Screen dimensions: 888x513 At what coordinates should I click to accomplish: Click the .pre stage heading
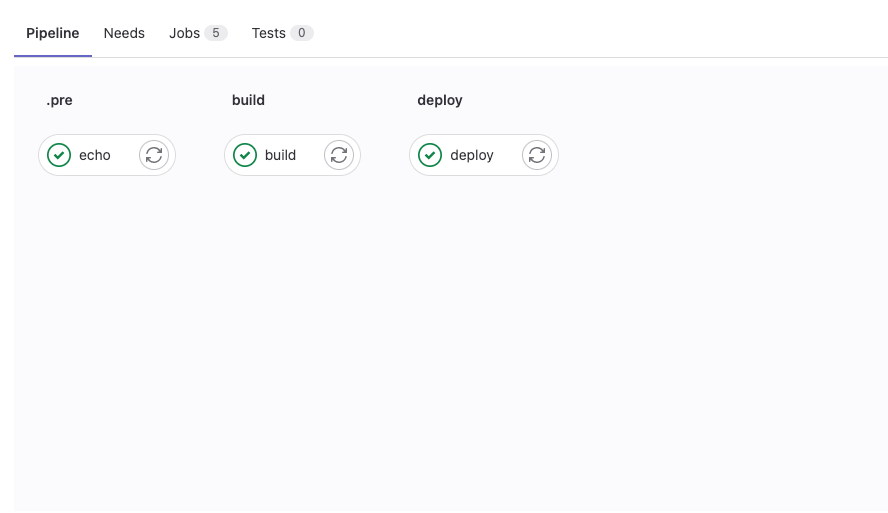(x=59, y=100)
